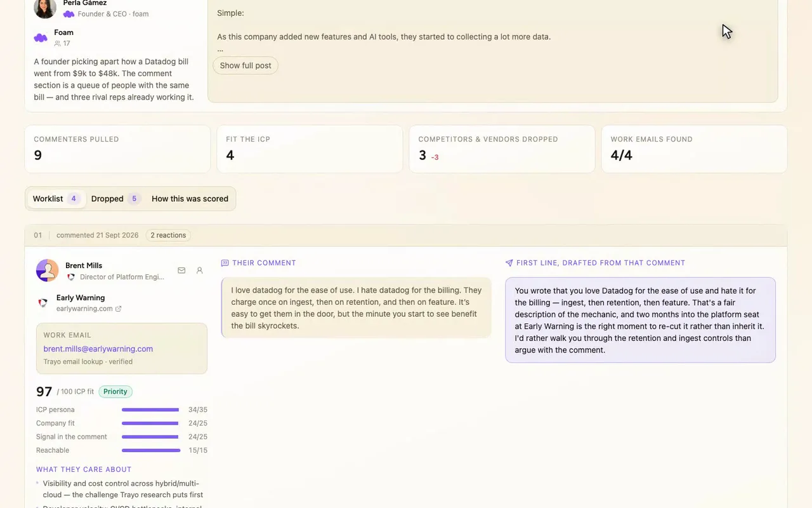Click the small Foam icon beside Founder & CEO

tap(69, 14)
